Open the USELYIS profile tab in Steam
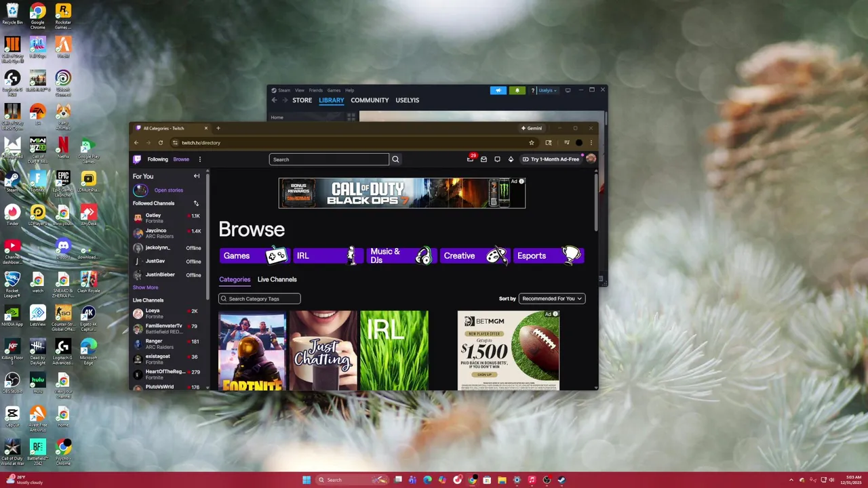Image resolution: width=868 pixels, height=488 pixels. [407, 100]
